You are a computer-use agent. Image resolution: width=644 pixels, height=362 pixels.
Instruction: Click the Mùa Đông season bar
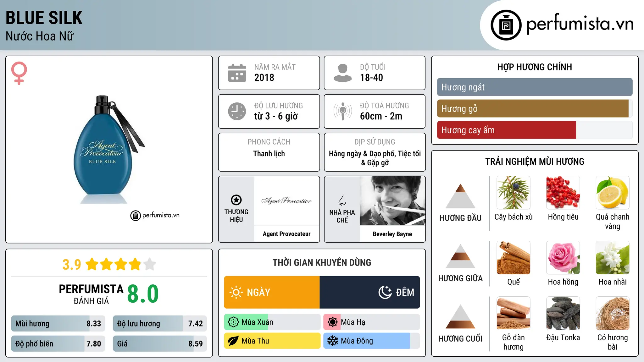click(372, 341)
